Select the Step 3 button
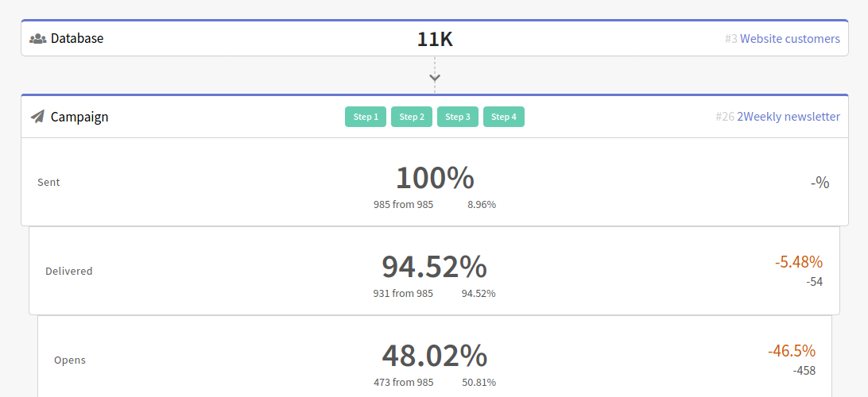The height and width of the screenshot is (397, 868). tap(458, 117)
